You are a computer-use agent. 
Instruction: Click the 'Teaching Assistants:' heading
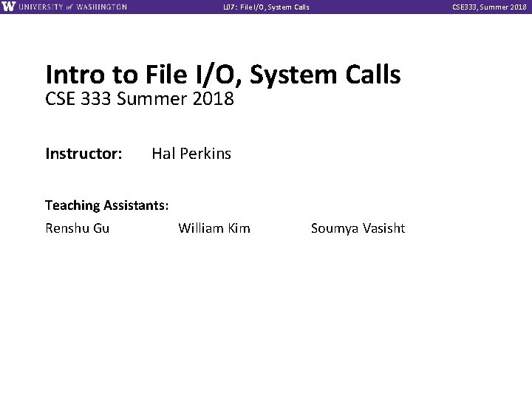point(107,205)
